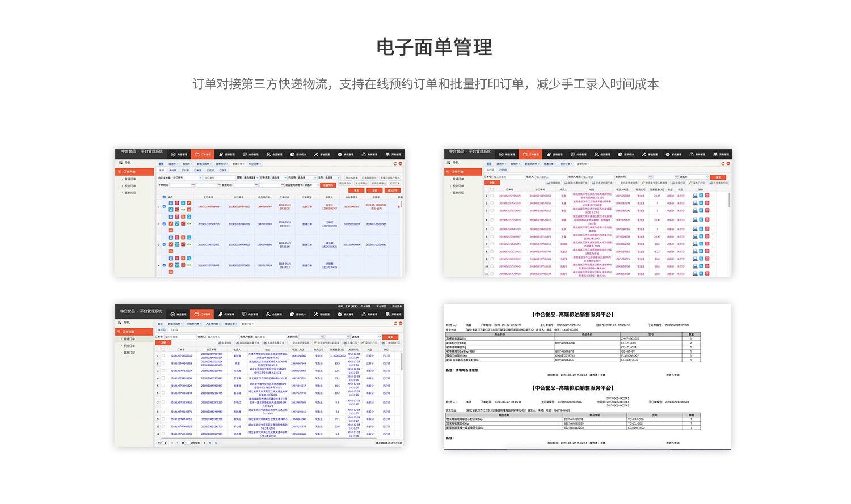The width and height of the screenshot is (851, 504).
Task: Open page-size 50 dropdown in bottom-left screenshot
Action: pyautogui.click(x=162, y=443)
